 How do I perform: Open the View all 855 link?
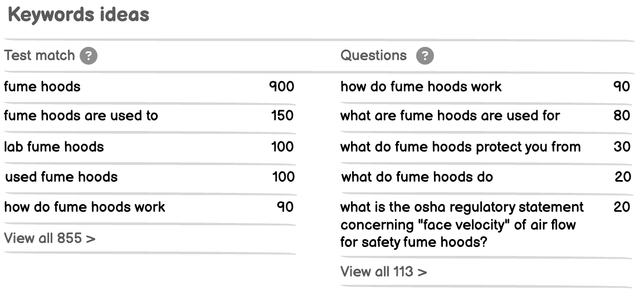(50, 238)
